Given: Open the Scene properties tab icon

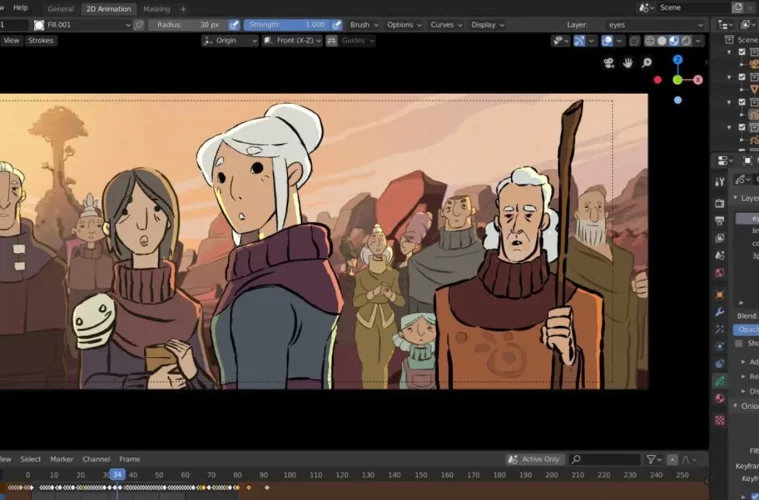Looking at the screenshot, I should coord(720,256).
